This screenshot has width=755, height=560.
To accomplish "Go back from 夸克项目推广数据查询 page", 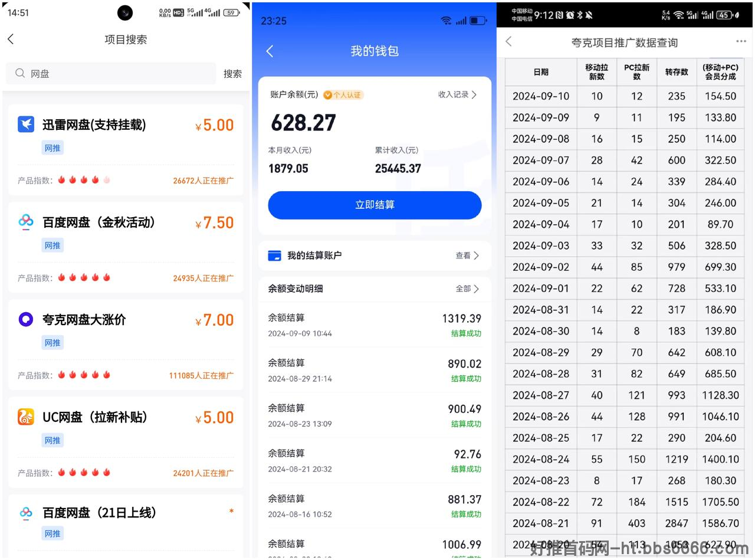I will pos(509,41).
